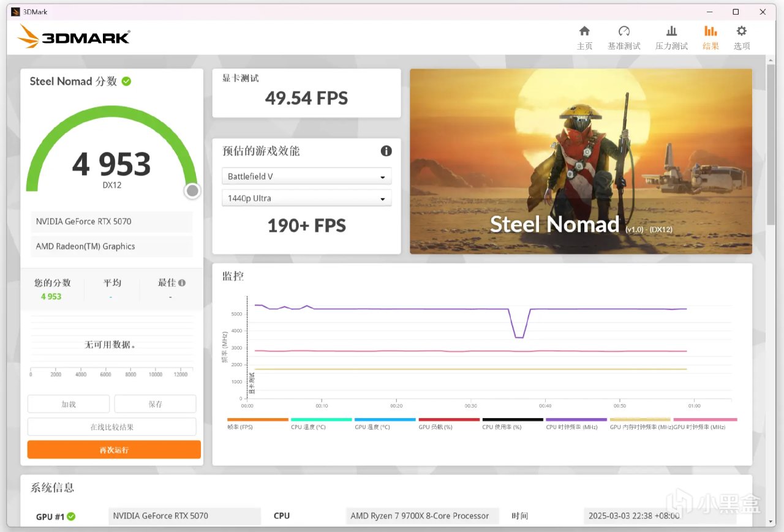Toggle the GPU 温度 (°C) legend entry

pos(385,424)
